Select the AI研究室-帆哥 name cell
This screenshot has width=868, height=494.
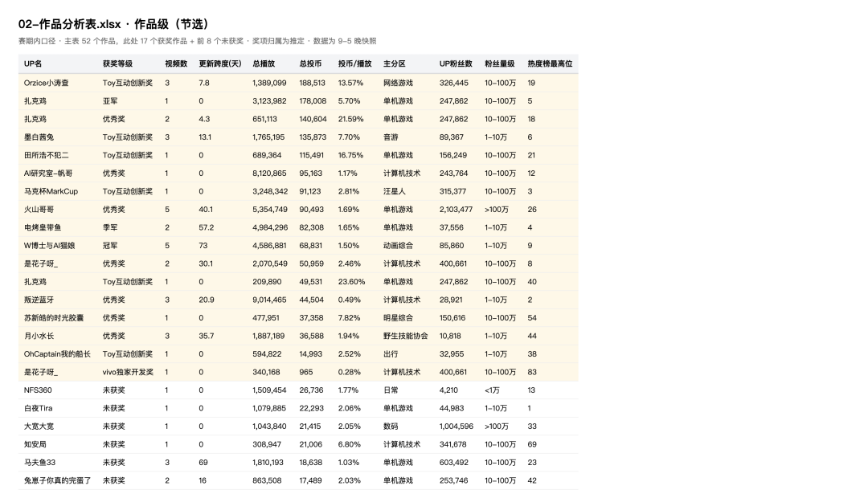(x=48, y=174)
